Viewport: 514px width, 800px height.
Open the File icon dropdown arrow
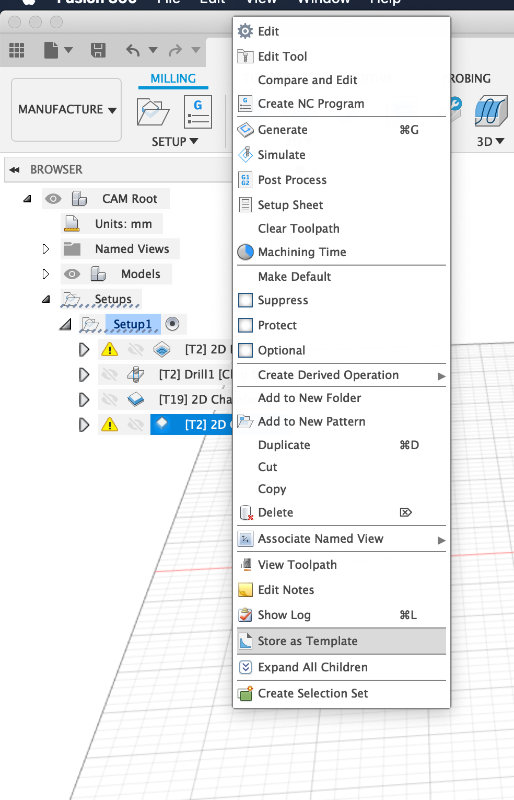pos(68,50)
